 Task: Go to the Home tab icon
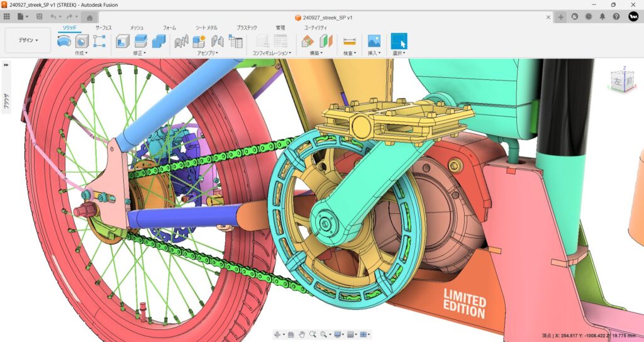click(x=89, y=17)
